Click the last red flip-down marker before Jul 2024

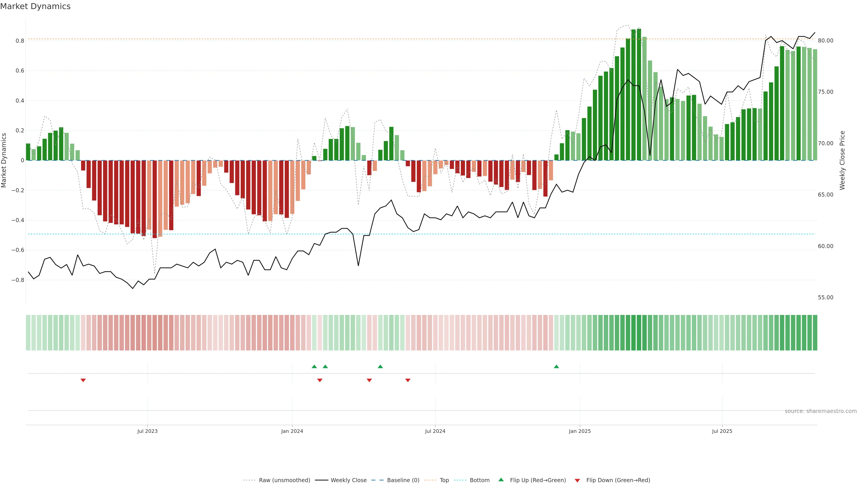click(408, 380)
